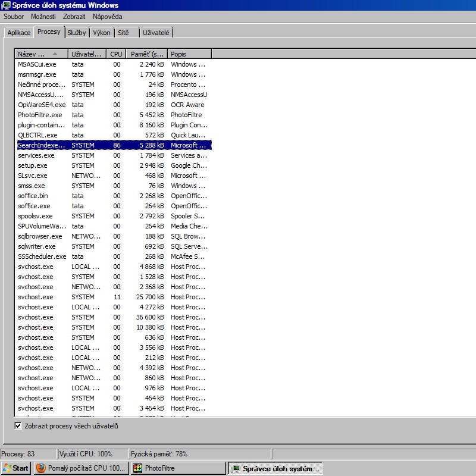Click Fyzická paměť: 78% status entry

click(x=200, y=454)
